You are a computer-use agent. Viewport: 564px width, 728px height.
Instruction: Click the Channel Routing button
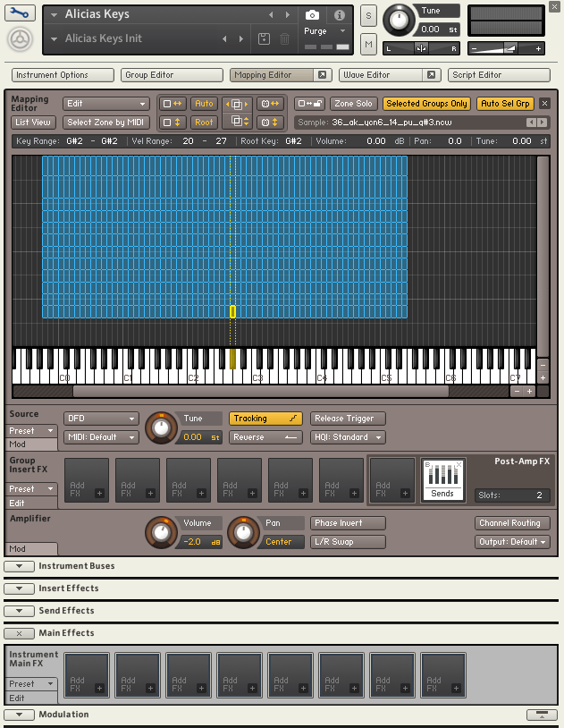click(x=511, y=523)
